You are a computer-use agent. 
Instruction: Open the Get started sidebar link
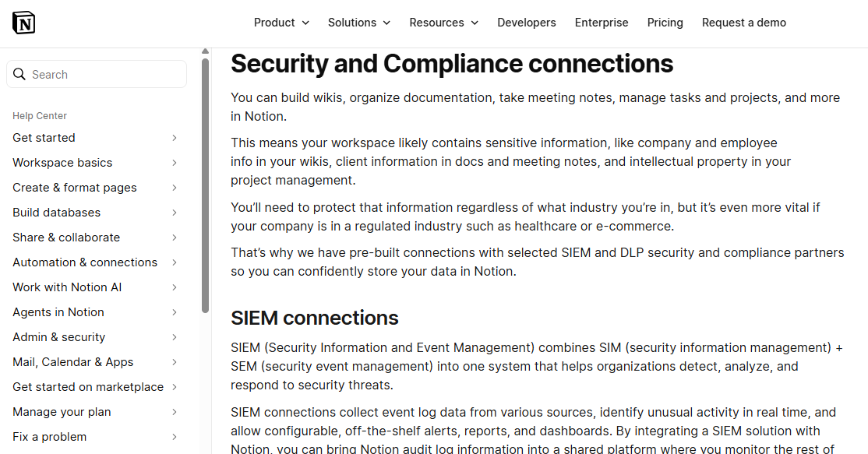pos(44,138)
